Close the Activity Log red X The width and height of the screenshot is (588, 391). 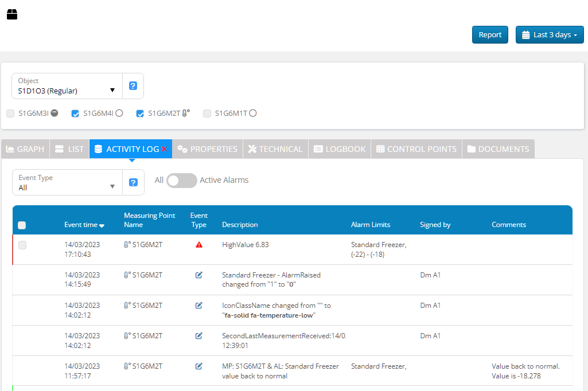pos(164,149)
